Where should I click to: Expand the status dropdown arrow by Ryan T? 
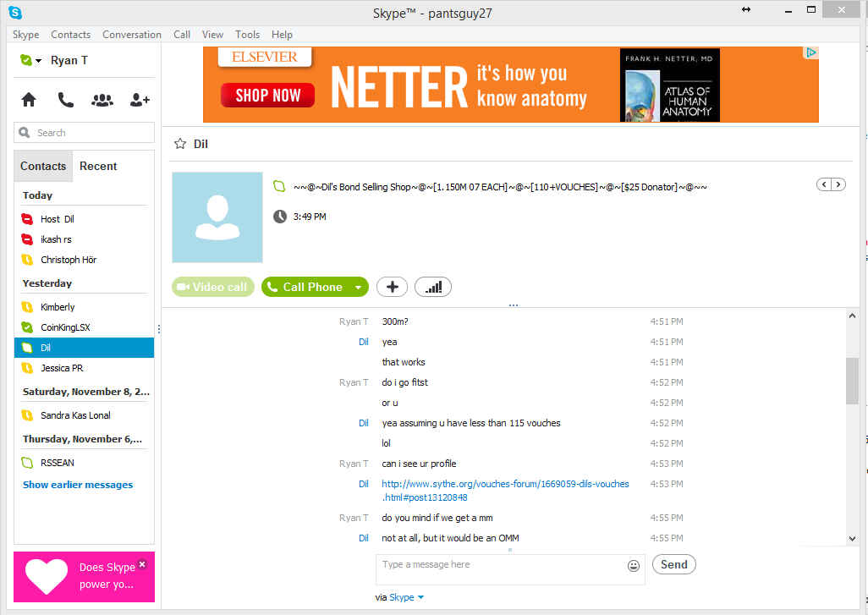pyautogui.click(x=38, y=60)
